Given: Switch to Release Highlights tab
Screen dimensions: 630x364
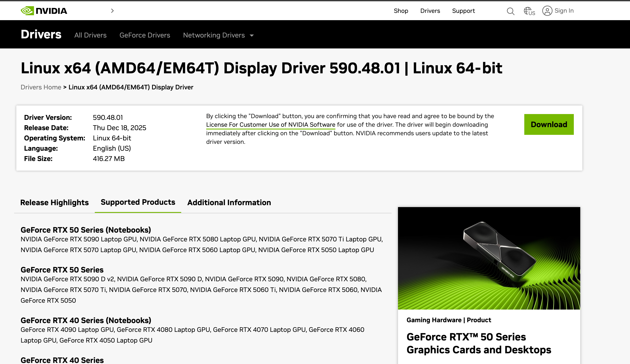Looking at the screenshot, I should 54,202.
